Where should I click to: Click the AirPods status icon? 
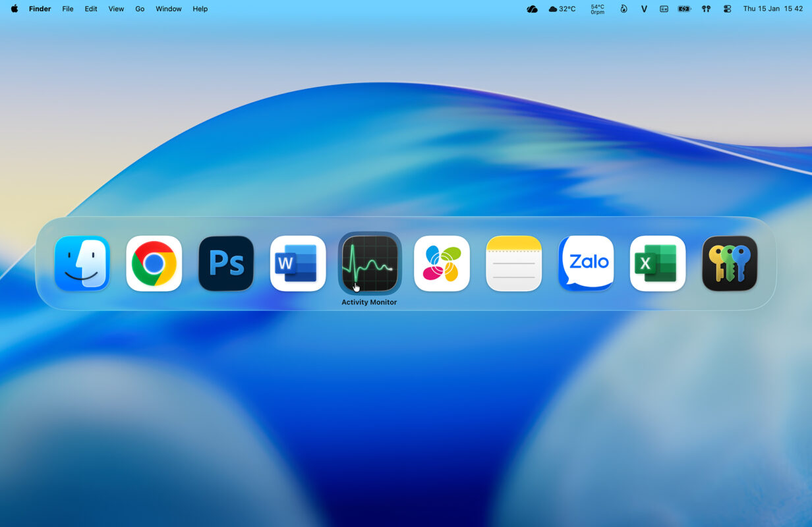[706, 9]
